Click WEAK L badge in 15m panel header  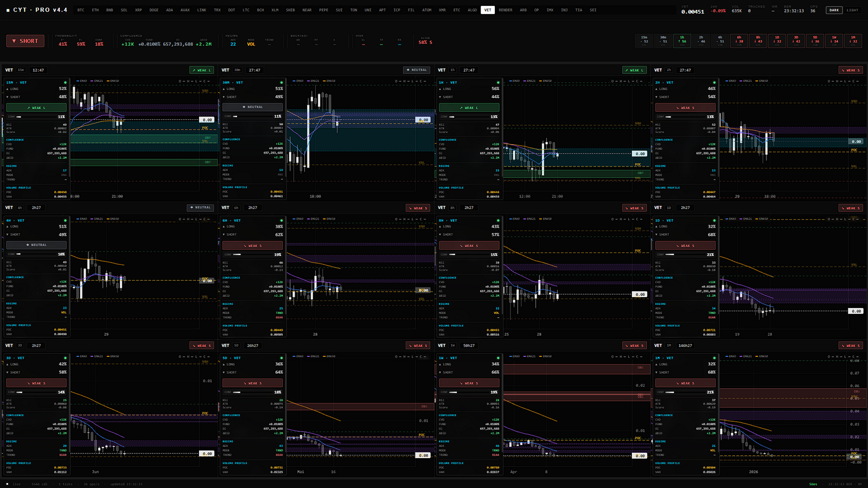202,70
